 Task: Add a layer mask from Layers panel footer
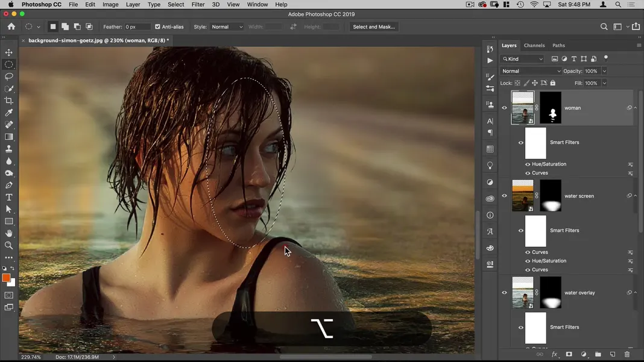[569, 354]
